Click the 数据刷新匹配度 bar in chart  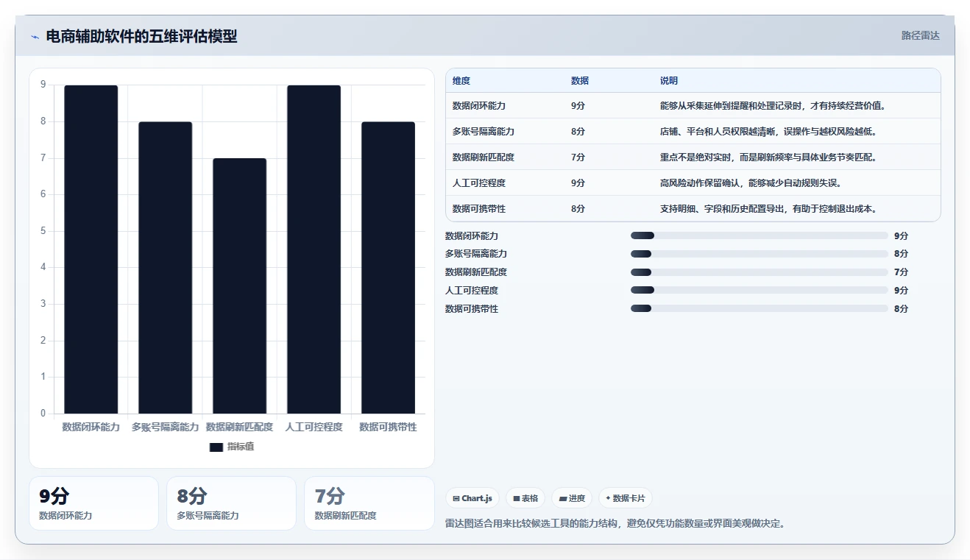coord(240,286)
